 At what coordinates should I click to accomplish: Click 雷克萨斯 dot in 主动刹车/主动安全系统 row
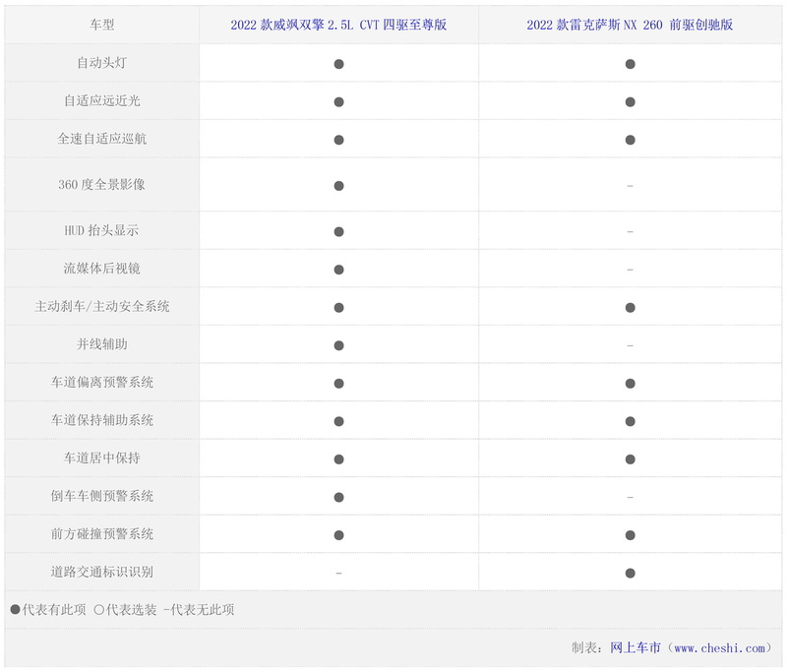click(630, 308)
